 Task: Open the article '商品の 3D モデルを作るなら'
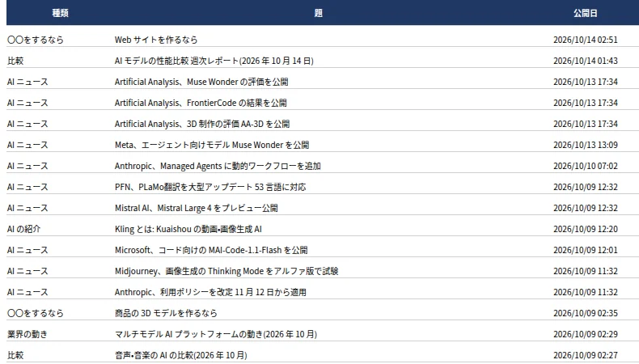point(166,314)
